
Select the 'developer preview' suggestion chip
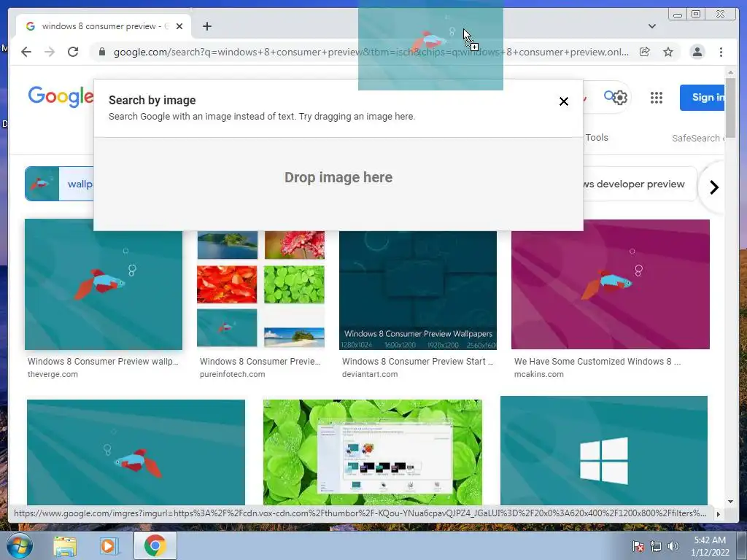coord(639,184)
